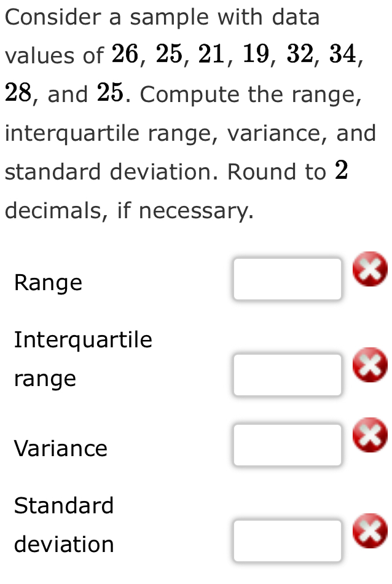The height and width of the screenshot is (584, 392).
Task: Click the red X icon beside Interquartile range
Action: click(370, 365)
